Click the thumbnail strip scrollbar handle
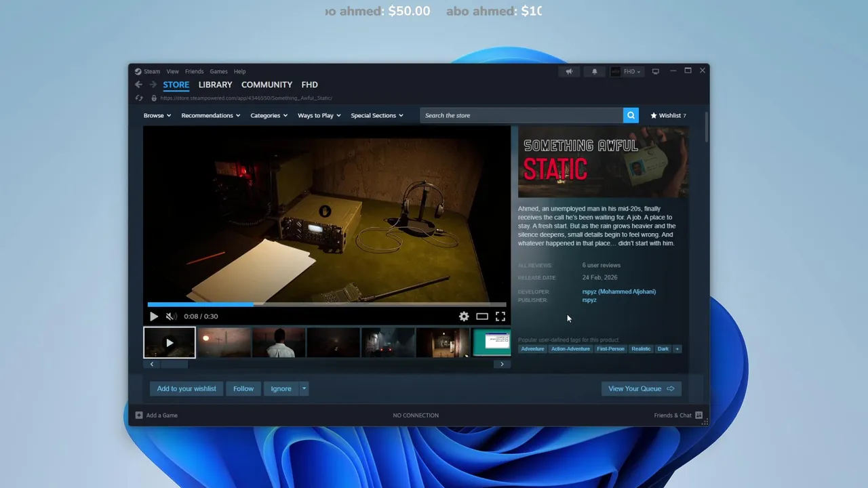The width and height of the screenshot is (868, 488). pyautogui.click(x=174, y=364)
